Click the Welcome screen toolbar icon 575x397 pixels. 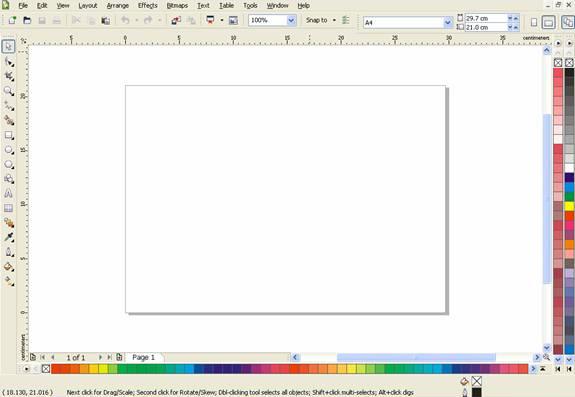(233, 21)
